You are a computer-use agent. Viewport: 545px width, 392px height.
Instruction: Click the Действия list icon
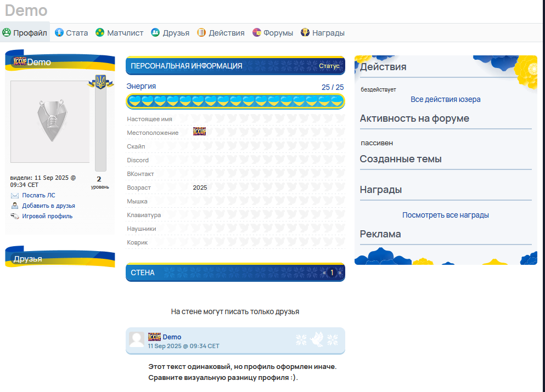point(201,33)
